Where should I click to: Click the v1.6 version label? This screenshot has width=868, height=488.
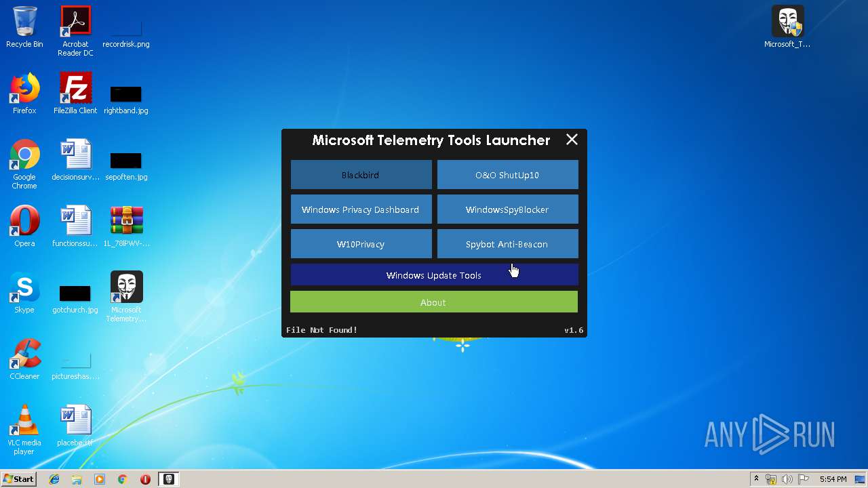click(574, 330)
